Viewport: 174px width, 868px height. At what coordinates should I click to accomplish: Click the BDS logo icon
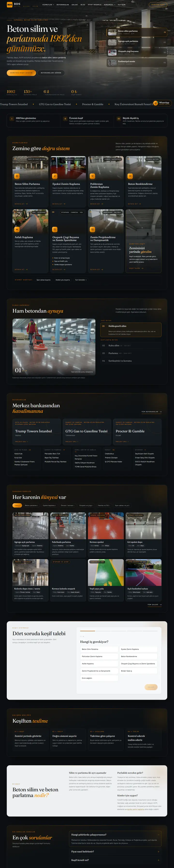9,5
